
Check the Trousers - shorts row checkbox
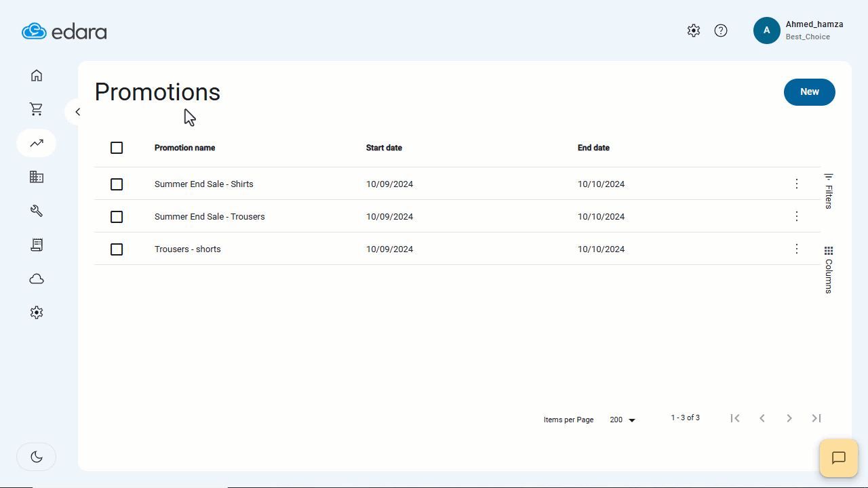(x=117, y=249)
